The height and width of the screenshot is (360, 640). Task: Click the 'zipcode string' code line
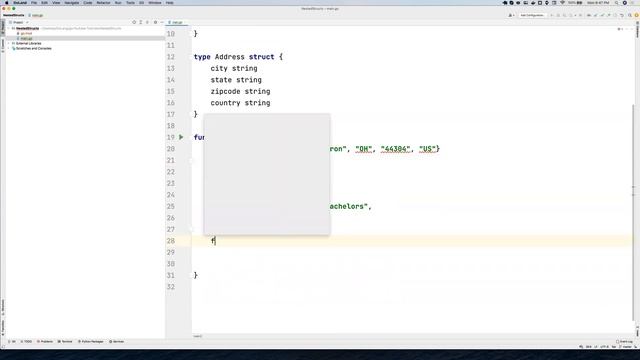click(x=240, y=91)
